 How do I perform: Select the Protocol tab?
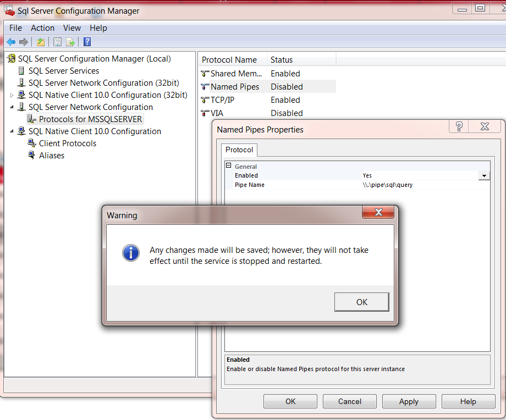239,150
